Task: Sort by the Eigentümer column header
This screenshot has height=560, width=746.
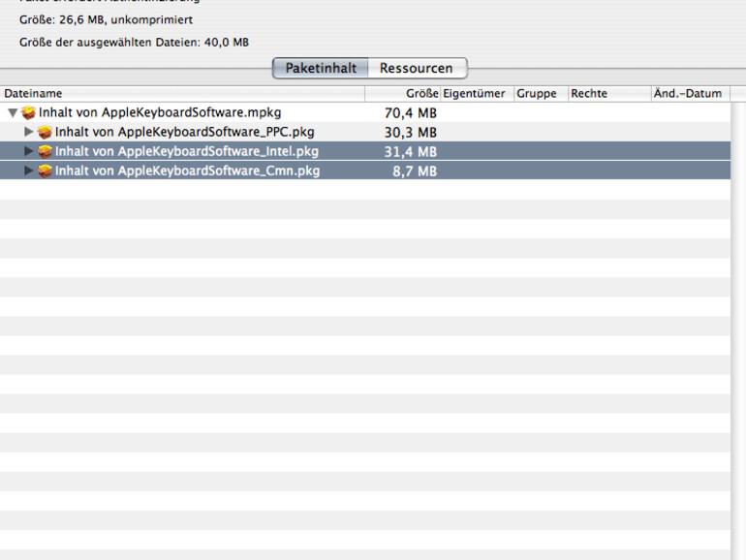Action: [478, 94]
